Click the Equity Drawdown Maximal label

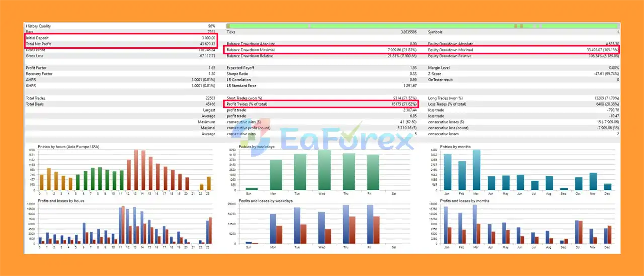pyautogui.click(x=450, y=50)
